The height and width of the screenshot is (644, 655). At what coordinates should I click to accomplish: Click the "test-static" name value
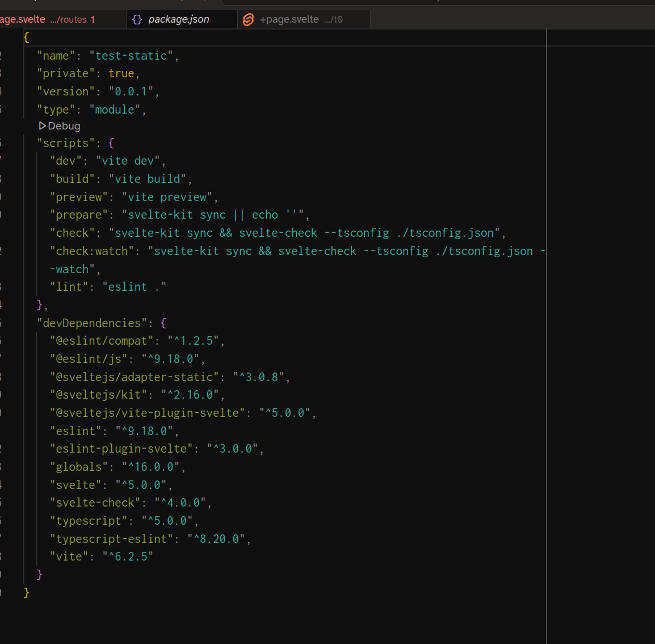click(x=131, y=56)
